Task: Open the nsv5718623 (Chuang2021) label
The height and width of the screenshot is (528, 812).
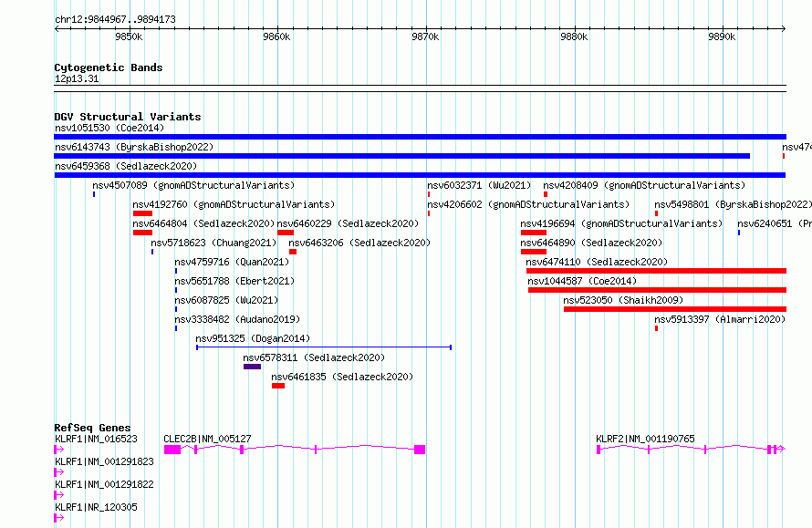Action: tap(213, 243)
